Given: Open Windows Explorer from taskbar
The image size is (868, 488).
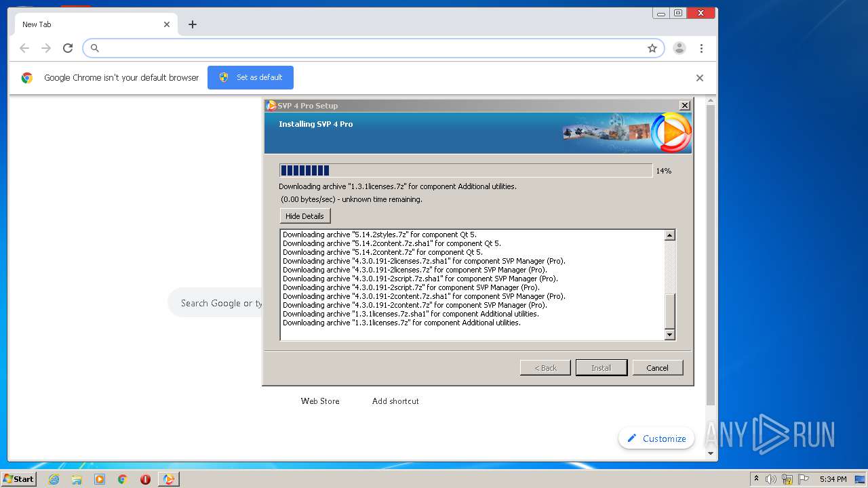Looking at the screenshot, I should coord(77,479).
